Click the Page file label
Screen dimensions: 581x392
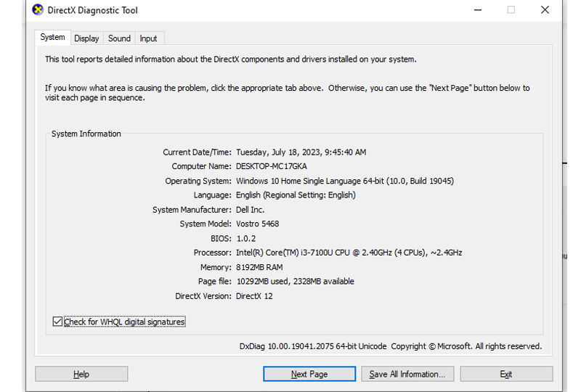214,282
